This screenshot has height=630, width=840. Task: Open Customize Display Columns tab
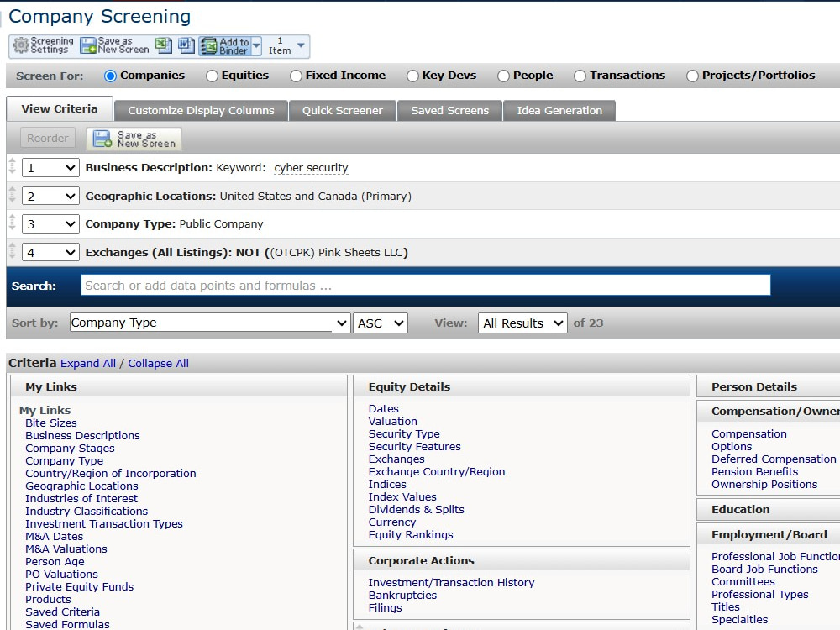(x=201, y=110)
